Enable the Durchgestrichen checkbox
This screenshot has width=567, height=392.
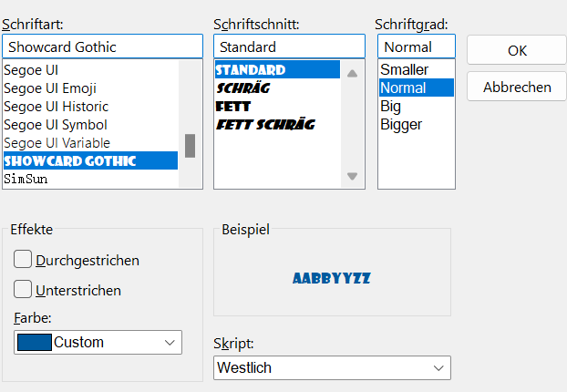pyautogui.click(x=24, y=260)
